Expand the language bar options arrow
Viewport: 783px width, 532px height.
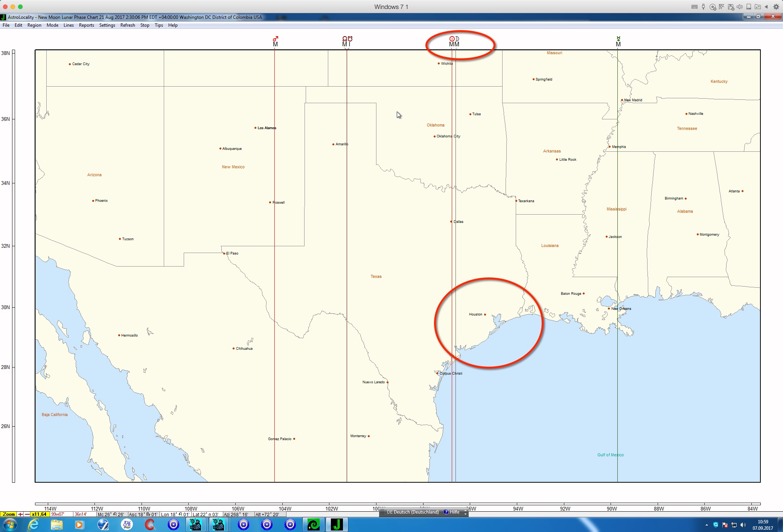pos(465,513)
